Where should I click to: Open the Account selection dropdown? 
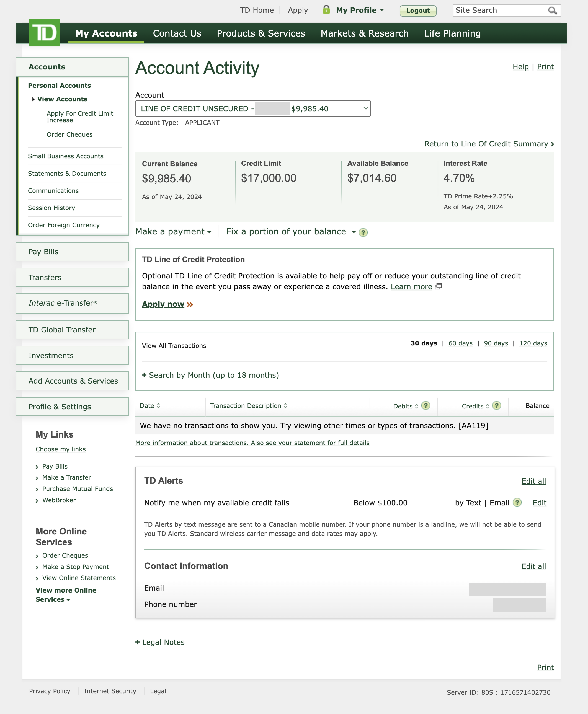click(x=253, y=108)
